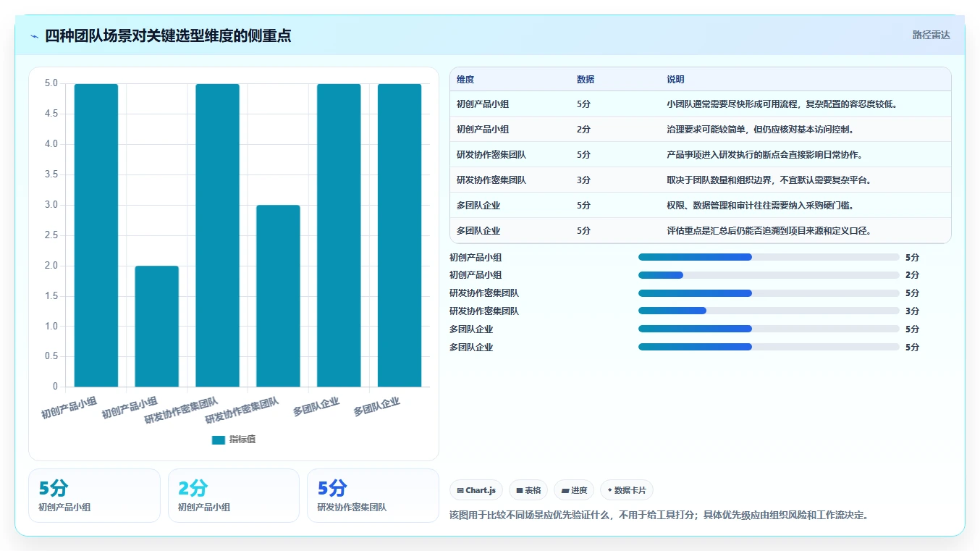
Task: Click the 维度 column header
Action: [x=465, y=80]
